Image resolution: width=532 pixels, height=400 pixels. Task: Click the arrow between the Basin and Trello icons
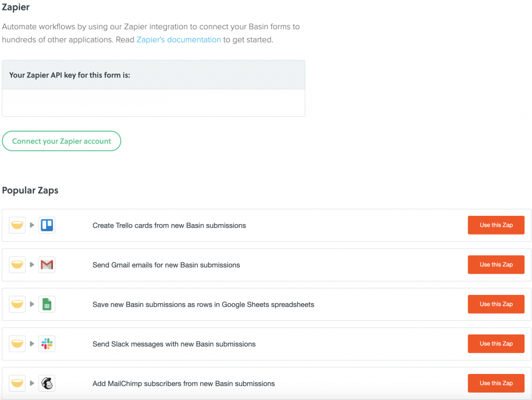point(32,225)
